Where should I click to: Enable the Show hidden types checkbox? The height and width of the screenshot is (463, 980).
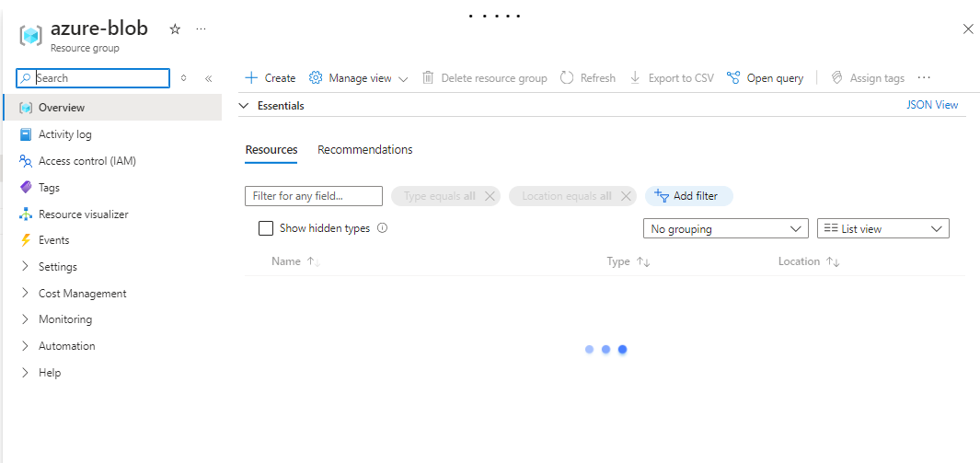266,228
